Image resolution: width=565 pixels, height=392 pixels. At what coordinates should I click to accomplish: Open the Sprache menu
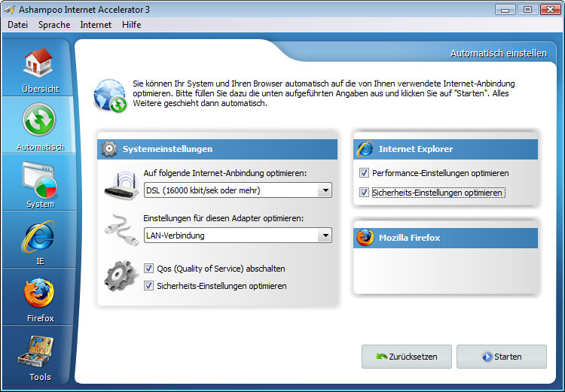pyautogui.click(x=54, y=25)
